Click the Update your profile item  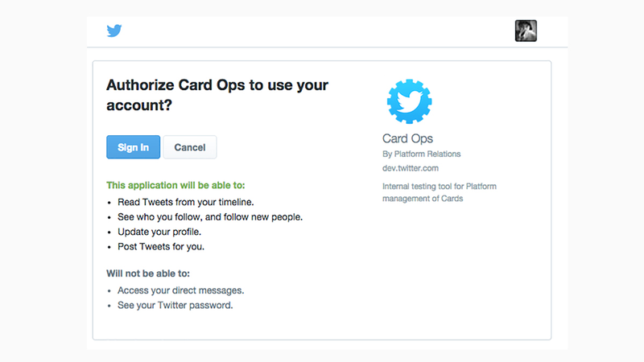(x=159, y=232)
